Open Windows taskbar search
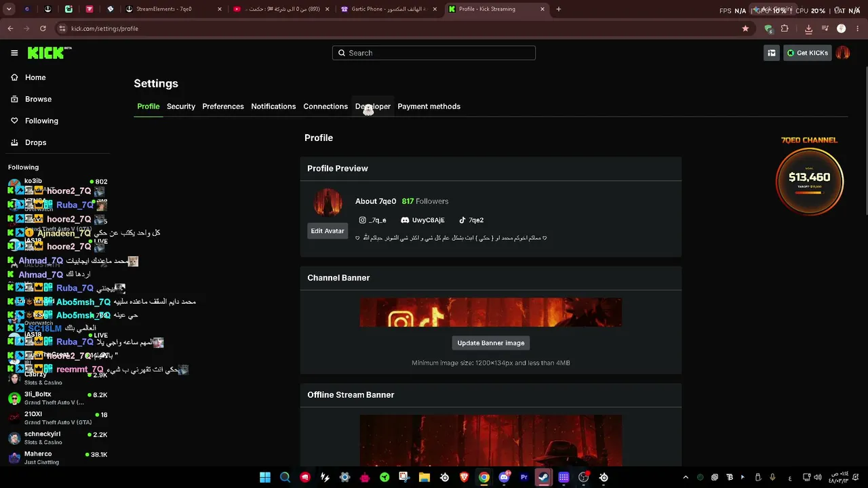The height and width of the screenshot is (488, 868). [x=285, y=477]
